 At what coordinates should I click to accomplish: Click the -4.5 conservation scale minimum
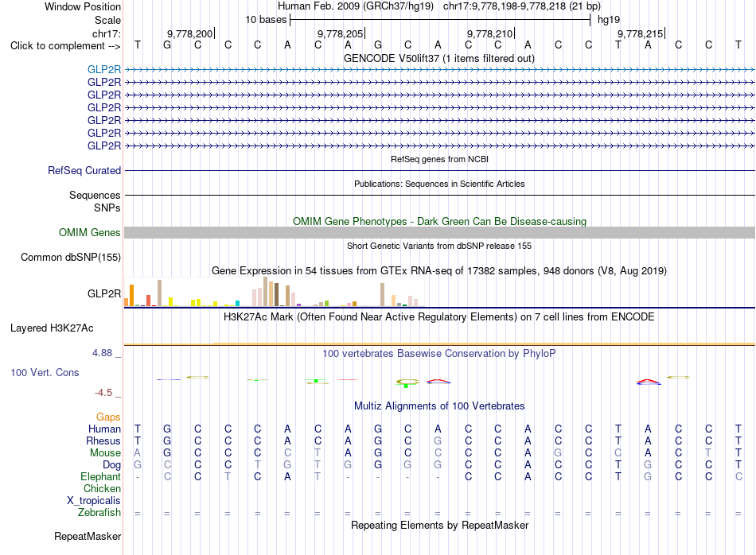click(103, 393)
